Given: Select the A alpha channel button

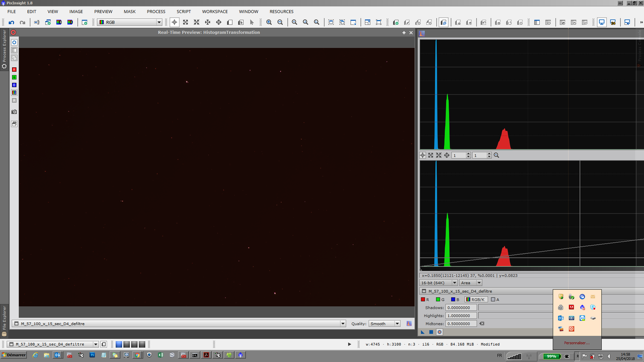Looking at the screenshot, I should pyautogui.click(x=495, y=300).
